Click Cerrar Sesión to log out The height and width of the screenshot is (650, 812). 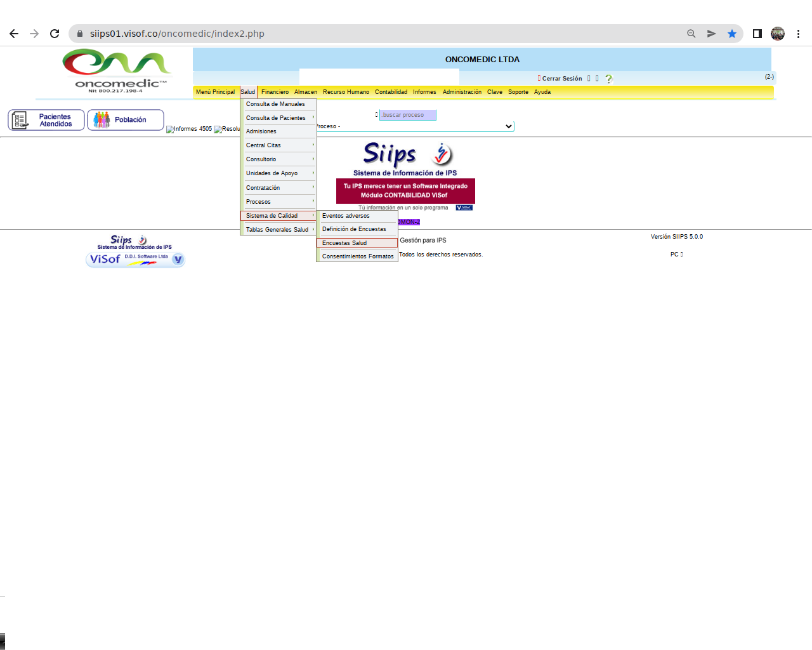(561, 79)
